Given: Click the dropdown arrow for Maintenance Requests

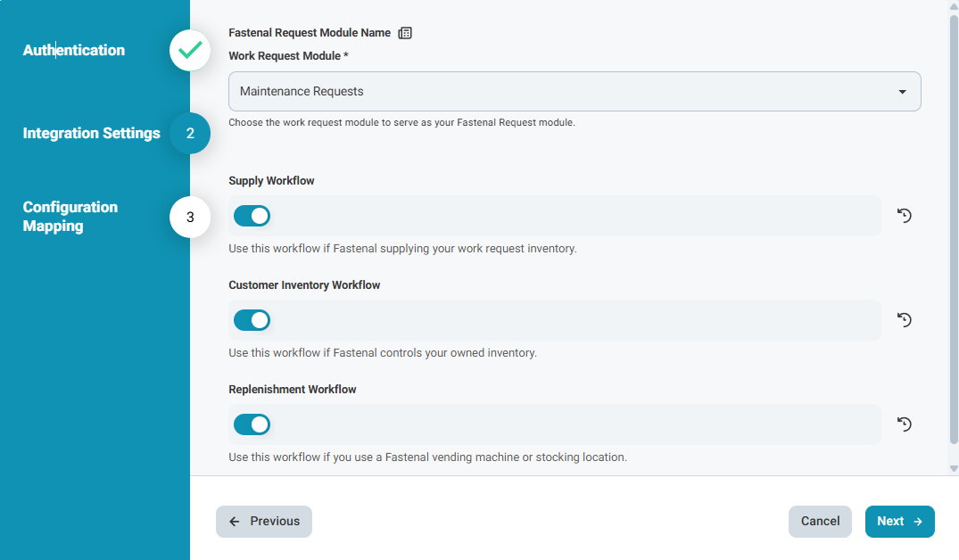Looking at the screenshot, I should click(x=902, y=92).
